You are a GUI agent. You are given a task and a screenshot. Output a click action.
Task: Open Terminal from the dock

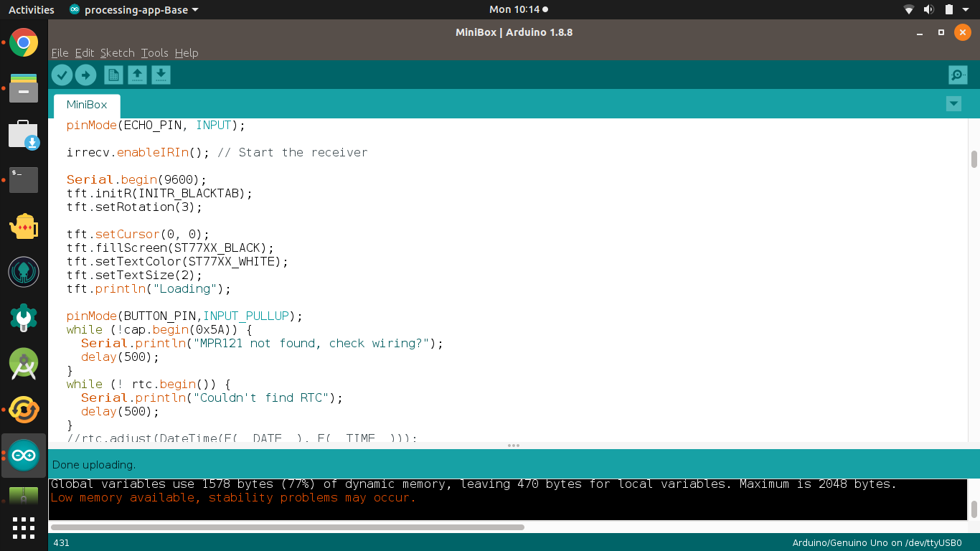coord(24,180)
